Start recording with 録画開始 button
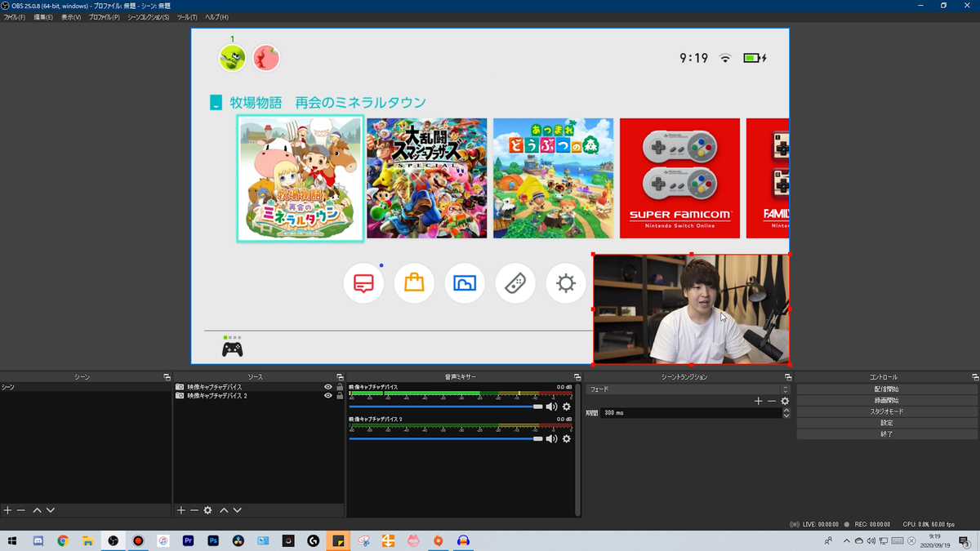980x551 pixels. (x=887, y=401)
